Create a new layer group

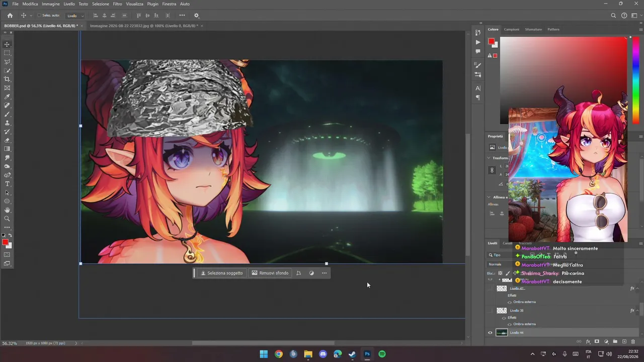point(615,342)
